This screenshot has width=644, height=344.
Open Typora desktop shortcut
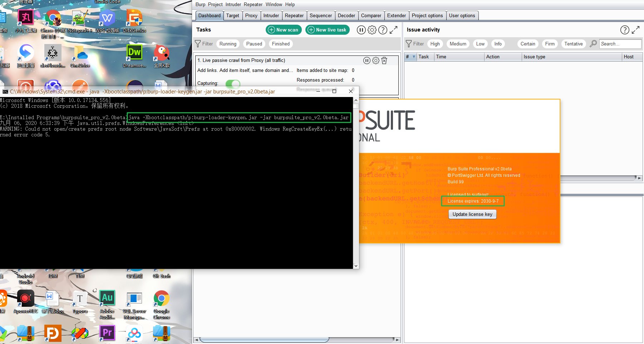click(80, 302)
